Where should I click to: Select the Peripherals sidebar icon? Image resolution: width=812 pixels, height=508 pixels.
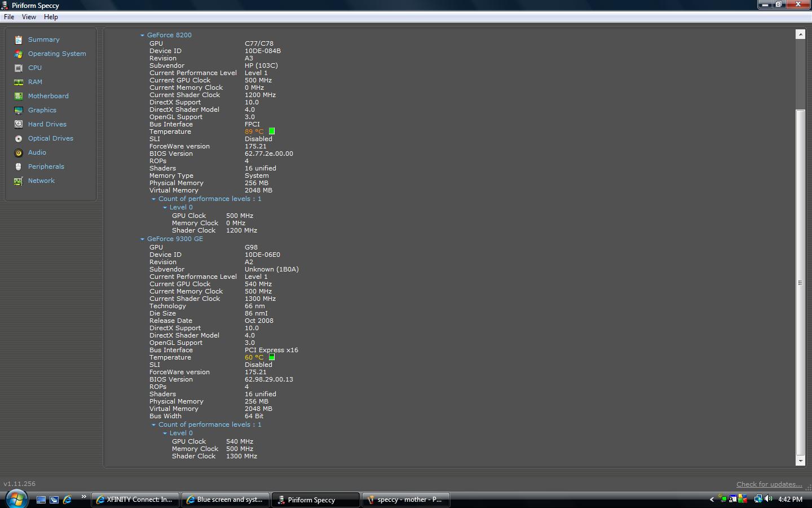19,167
